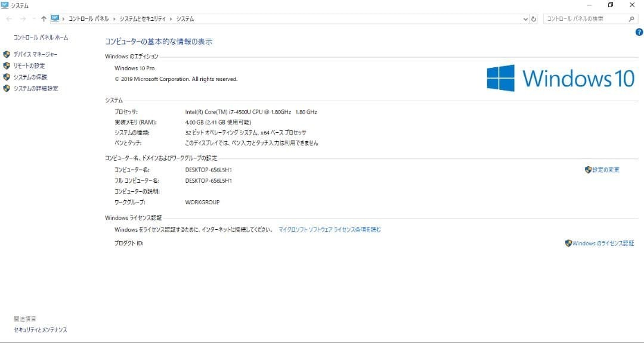Click the magnifier search icon
Image resolution: width=644 pixels, height=343 pixels.
[x=631, y=19]
